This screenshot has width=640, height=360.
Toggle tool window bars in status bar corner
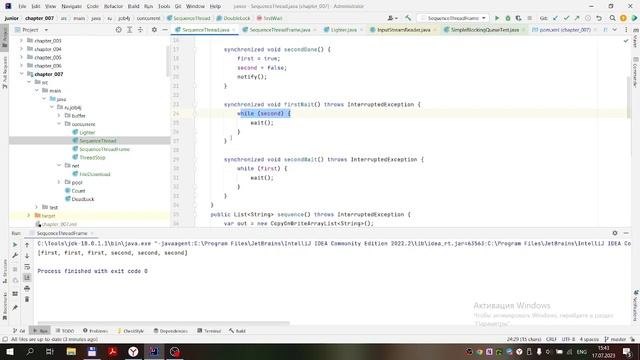[x=5, y=339]
